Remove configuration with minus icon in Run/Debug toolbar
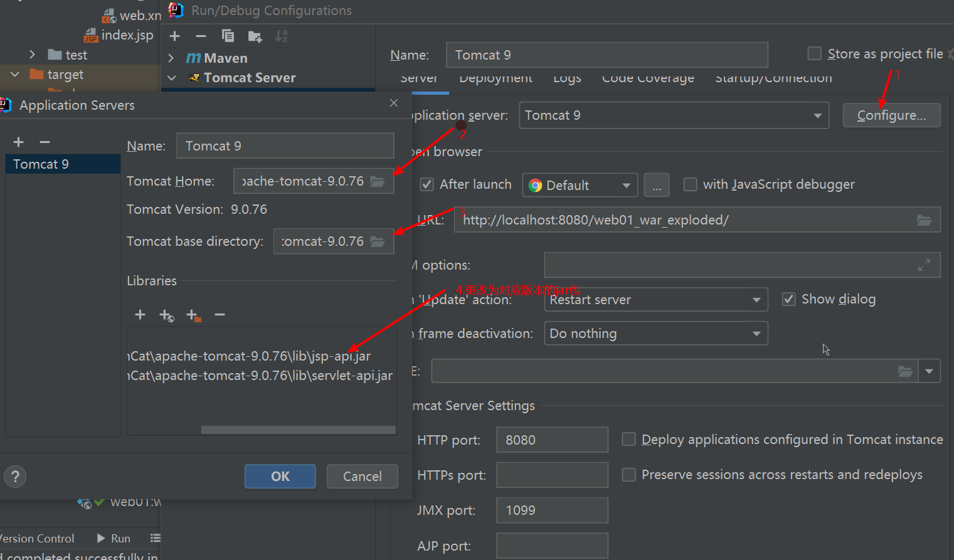954x560 pixels. tap(201, 36)
